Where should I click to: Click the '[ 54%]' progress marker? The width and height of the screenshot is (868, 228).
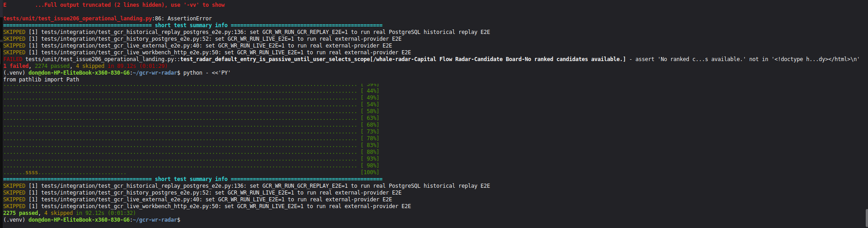(x=370, y=104)
